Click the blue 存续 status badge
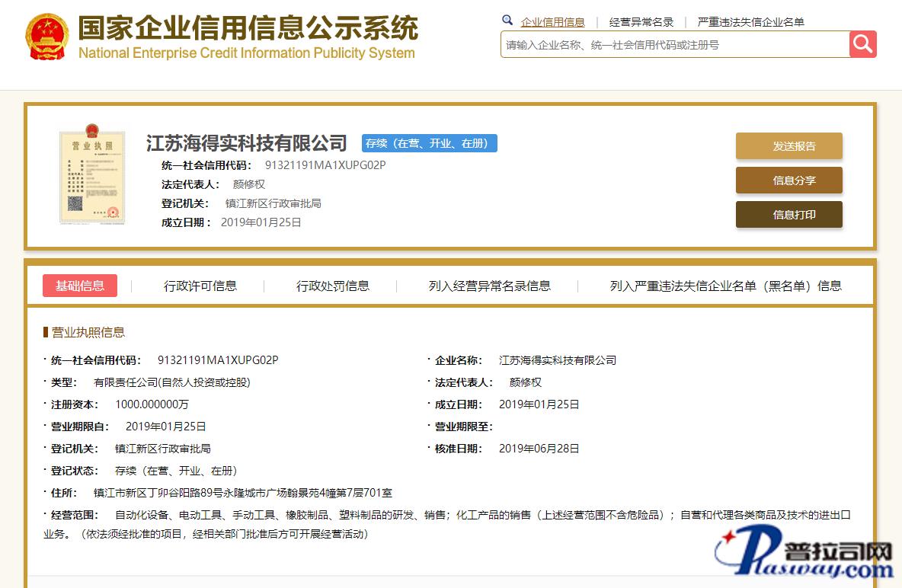Viewport: 902px width, 588px height. coord(429,143)
